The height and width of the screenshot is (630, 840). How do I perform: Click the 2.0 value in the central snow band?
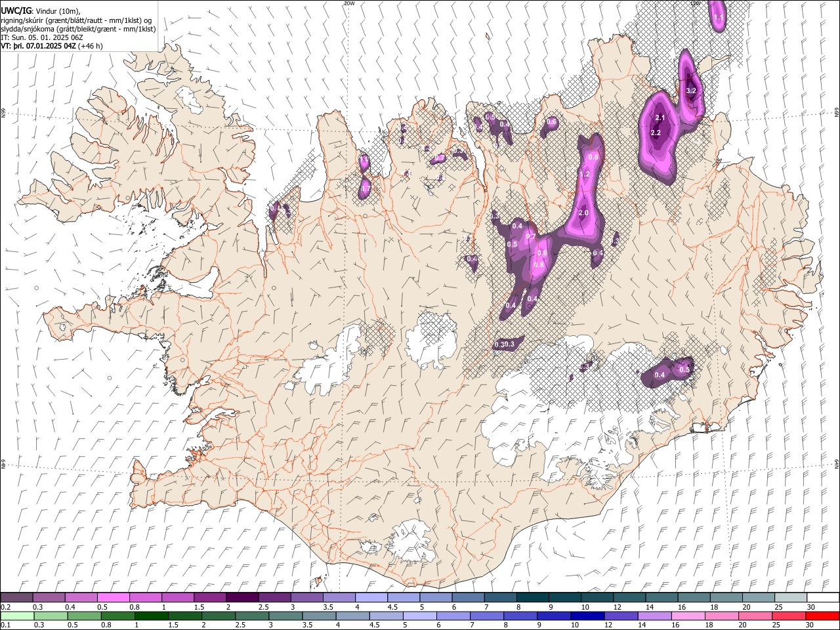pos(583,213)
